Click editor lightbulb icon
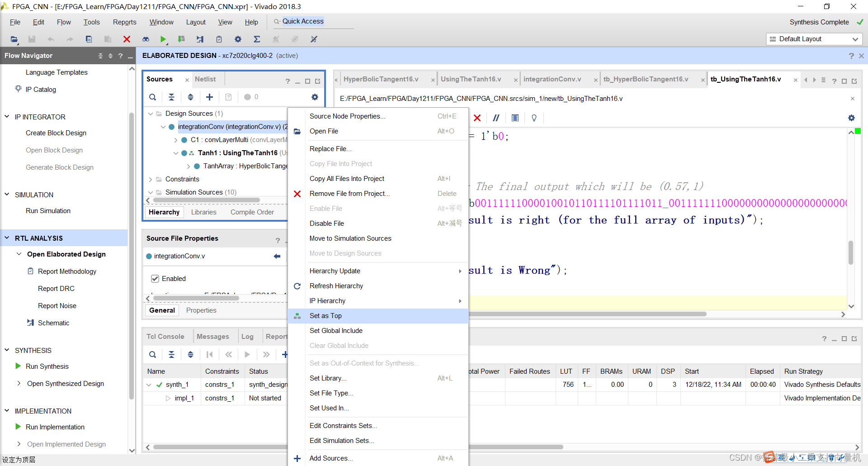This screenshot has width=868, height=466. (x=534, y=118)
